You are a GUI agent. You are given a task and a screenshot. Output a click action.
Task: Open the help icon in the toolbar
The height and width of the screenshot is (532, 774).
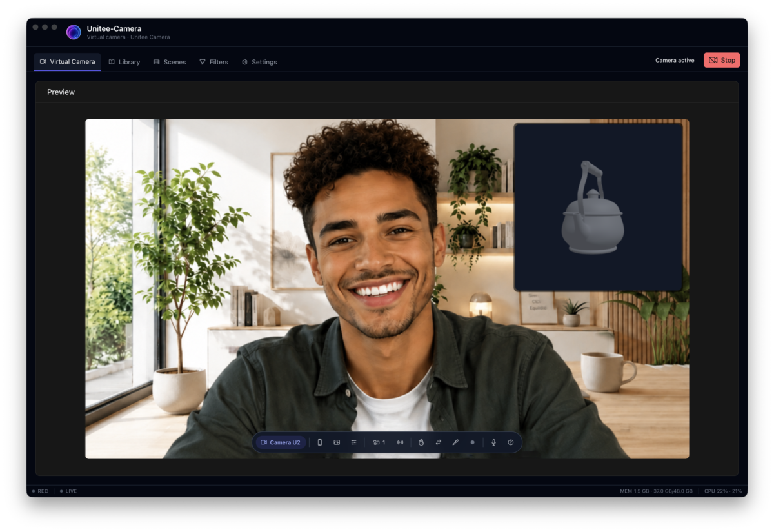(x=511, y=442)
